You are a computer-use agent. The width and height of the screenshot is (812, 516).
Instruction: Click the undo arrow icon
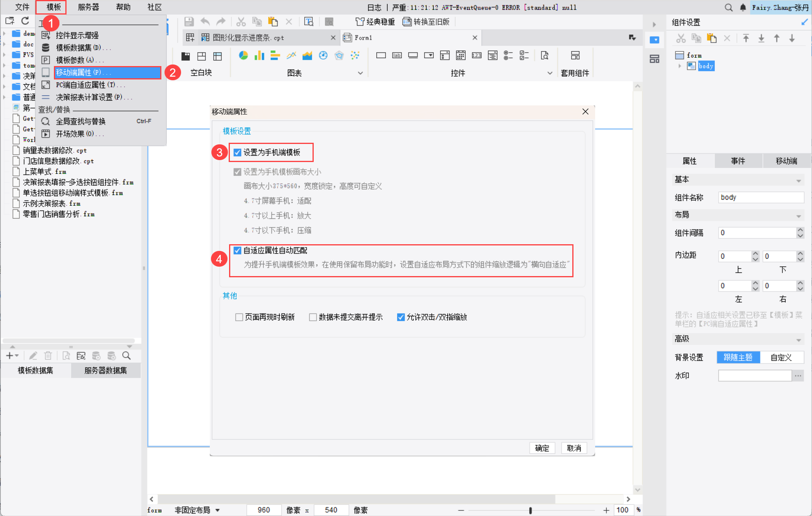coord(205,22)
